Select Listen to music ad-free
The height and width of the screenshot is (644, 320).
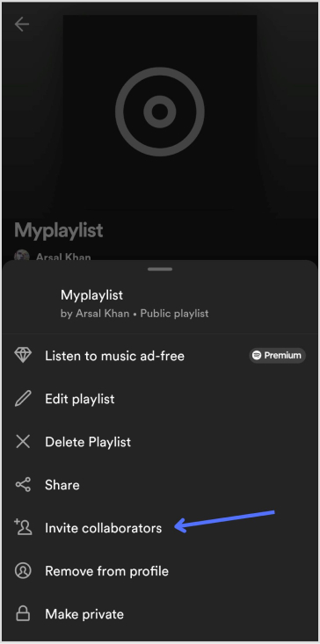160,356
